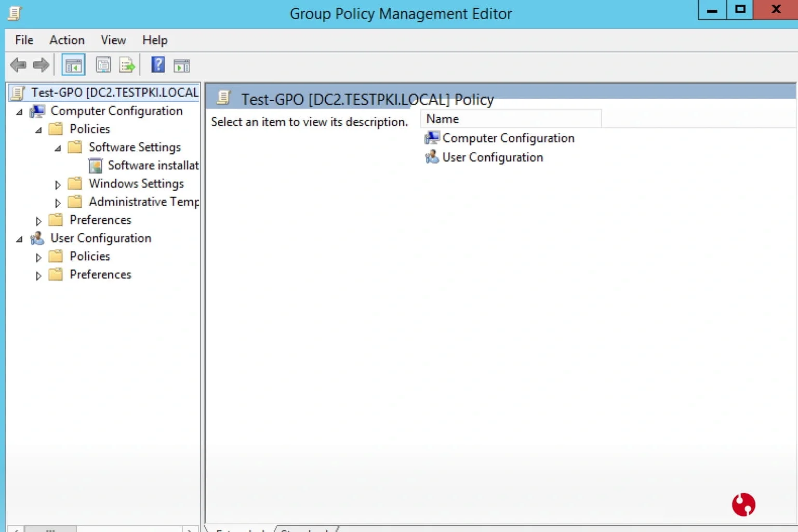Collapse the Software Settings tree node
This screenshot has width=798, height=532.
58,148
